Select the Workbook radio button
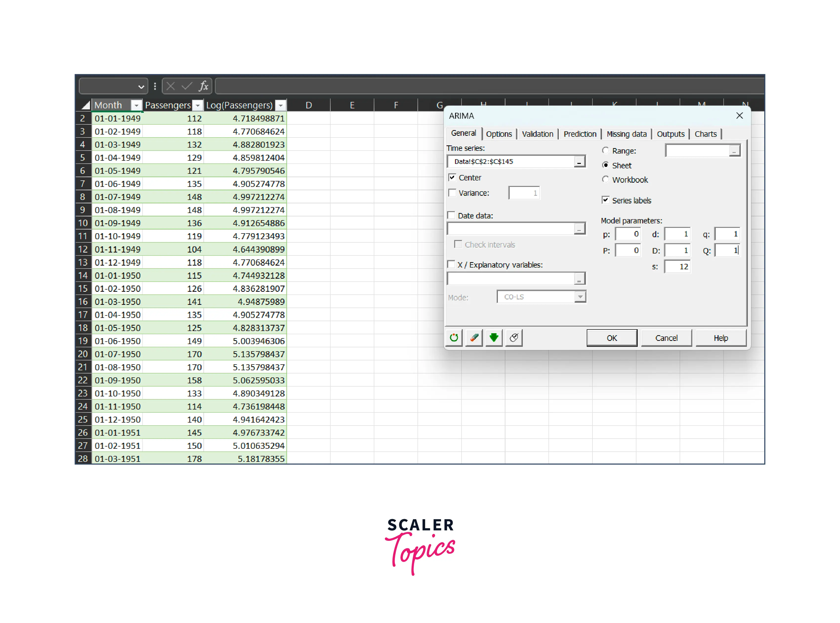840x623 pixels. (606, 179)
